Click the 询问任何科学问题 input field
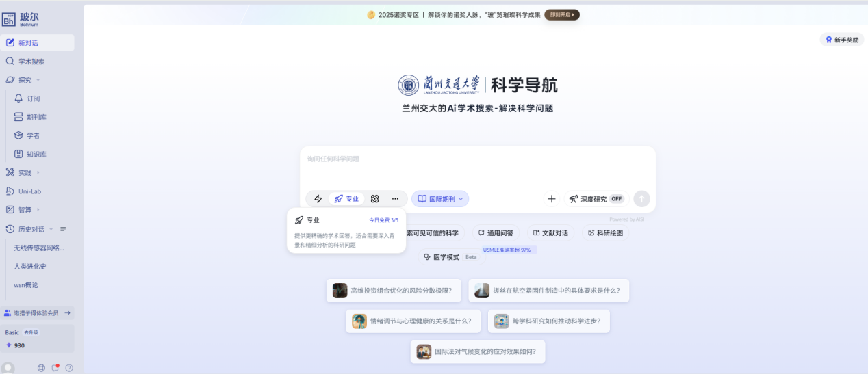This screenshot has height=374, width=868. pos(476,164)
